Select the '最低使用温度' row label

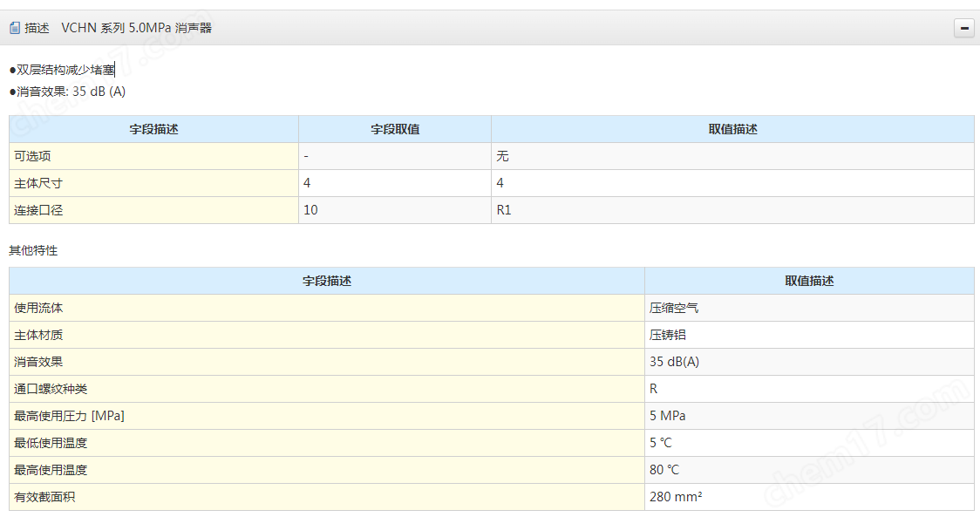pyautogui.click(x=51, y=443)
